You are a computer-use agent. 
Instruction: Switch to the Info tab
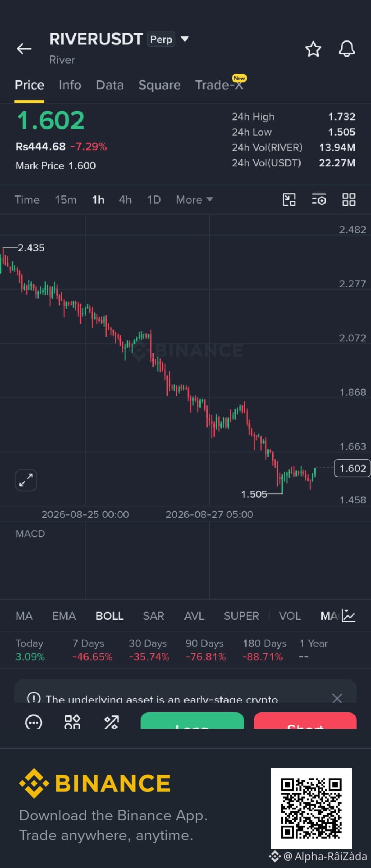click(70, 85)
